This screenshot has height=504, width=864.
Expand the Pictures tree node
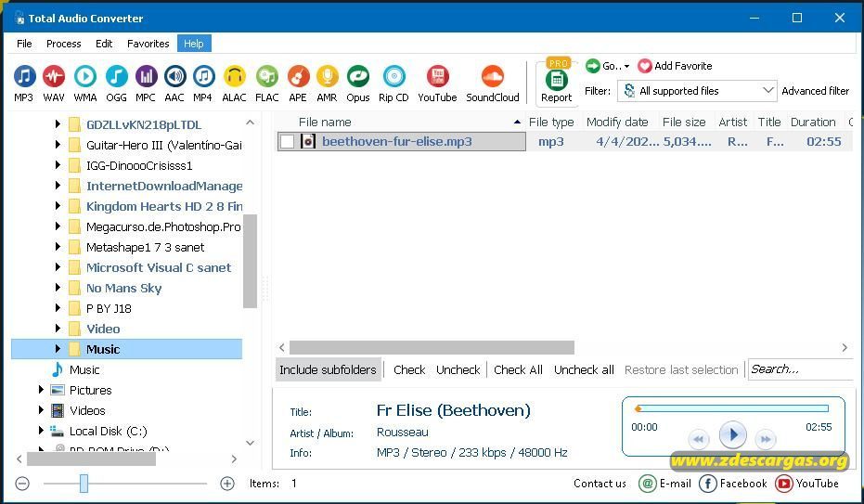tap(41, 390)
